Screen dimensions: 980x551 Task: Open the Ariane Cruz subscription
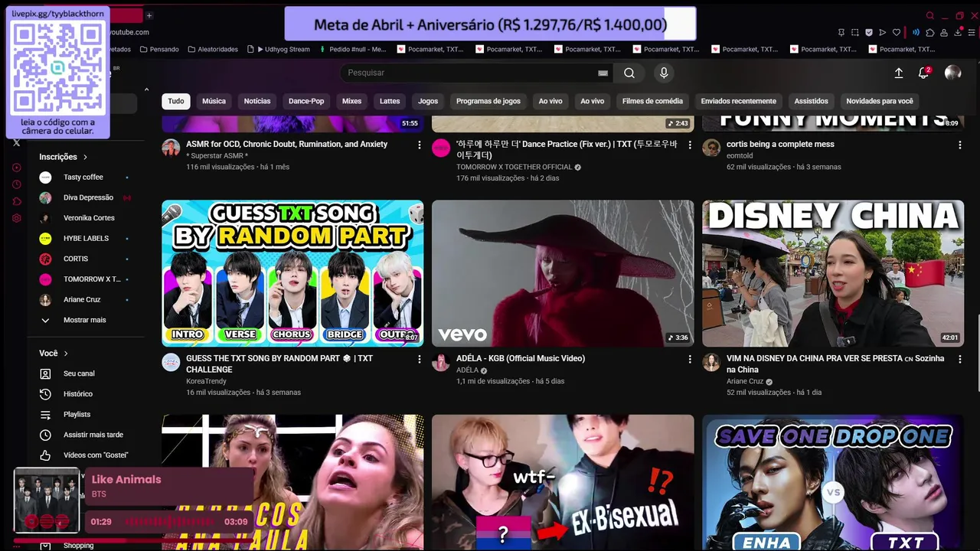pyautogui.click(x=84, y=299)
